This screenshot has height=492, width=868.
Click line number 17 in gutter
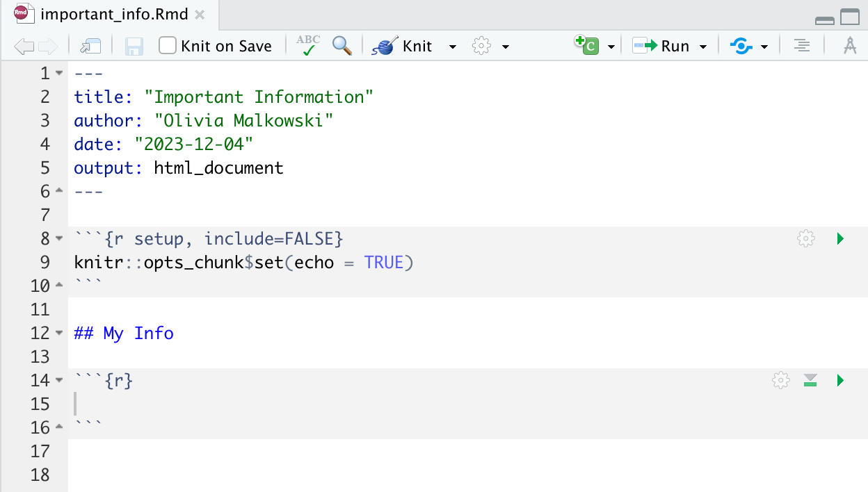point(40,451)
